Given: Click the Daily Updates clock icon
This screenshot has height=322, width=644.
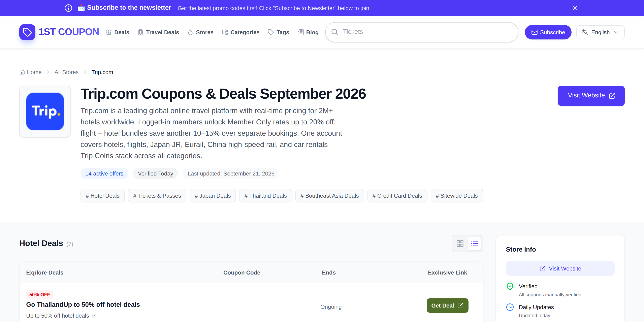Looking at the screenshot, I should tap(510, 307).
